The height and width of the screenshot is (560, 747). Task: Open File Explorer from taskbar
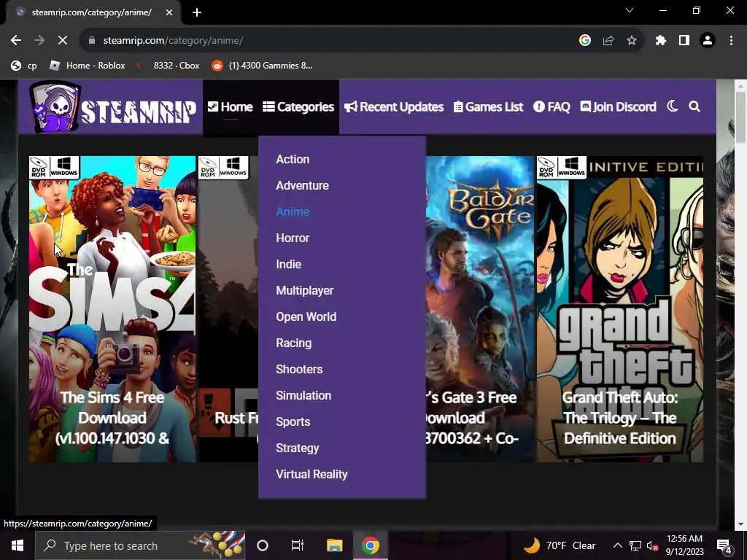click(x=334, y=545)
